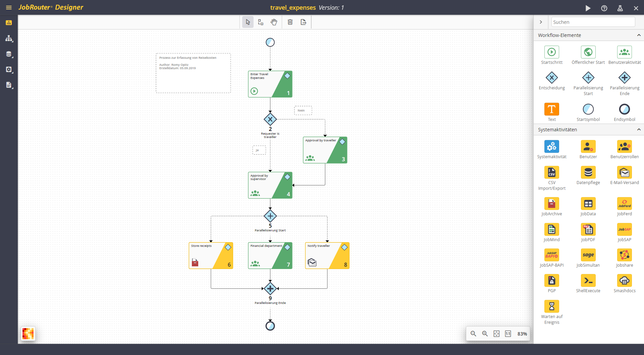Select the hand pan tool
The height and width of the screenshot is (355, 644).
click(274, 22)
